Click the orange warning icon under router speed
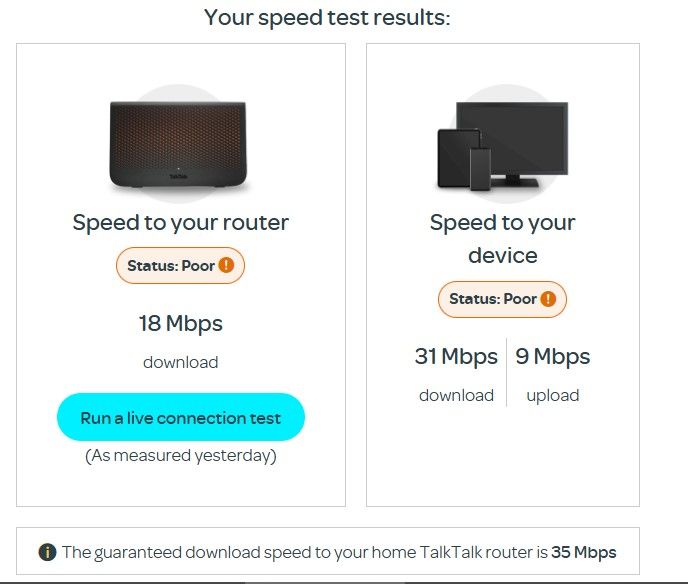688x584 pixels. [226, 266]
